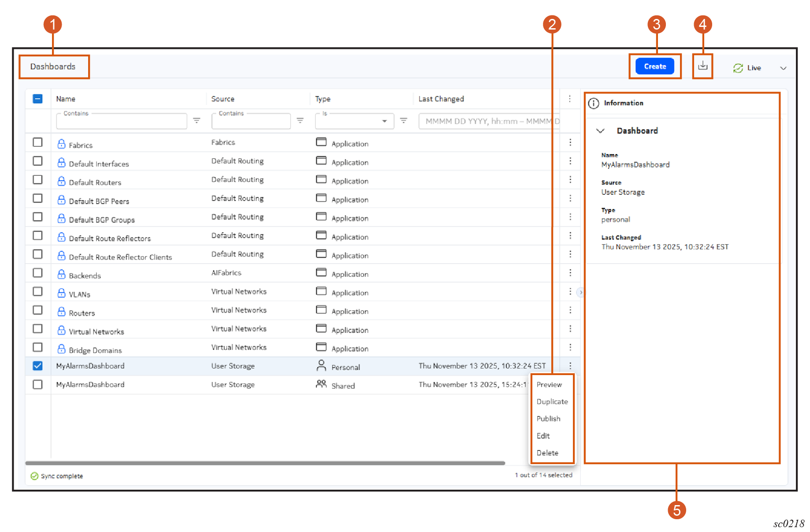The height and width of the screenshot is (532, 810).
Task: Open the Source column filter options icon
Action: pos(300,120)
